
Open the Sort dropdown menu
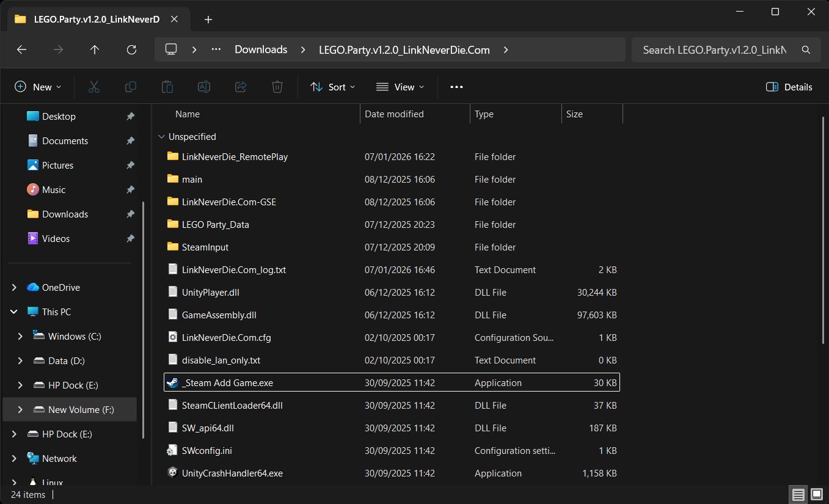(332, 87)
